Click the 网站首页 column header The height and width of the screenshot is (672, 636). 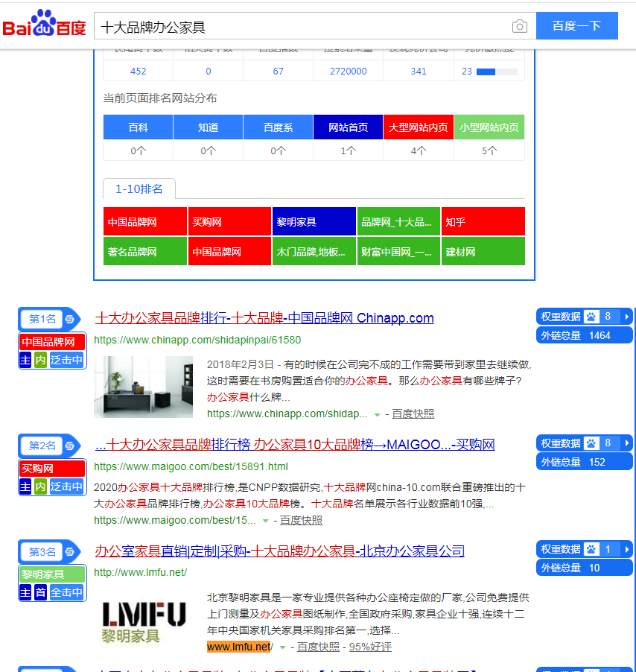[x=349, y=127]
